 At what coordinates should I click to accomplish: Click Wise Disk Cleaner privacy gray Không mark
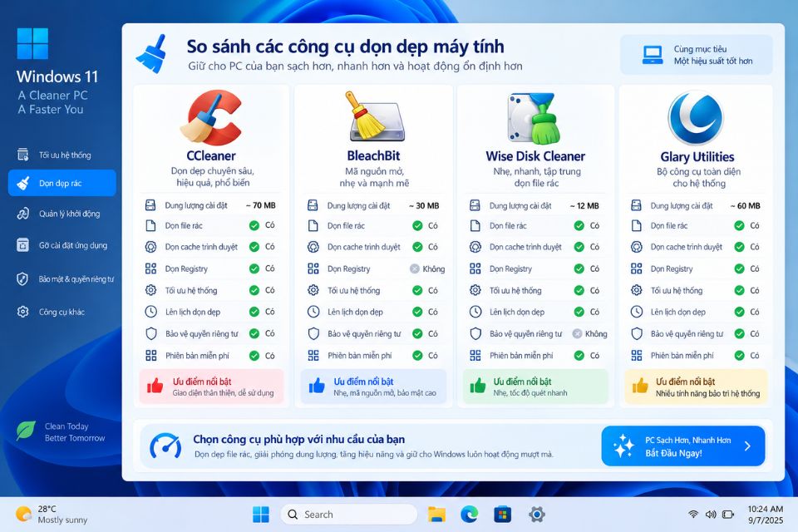(x=577, y=333)
